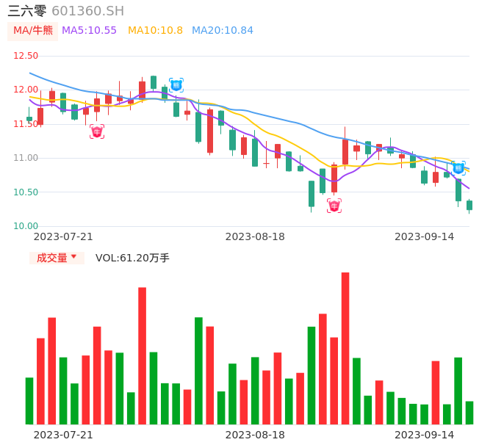The height and width of the screenshot is (445, 504).
Task: Toggle the MA10 yellow line label
Action: click(155, 31)
